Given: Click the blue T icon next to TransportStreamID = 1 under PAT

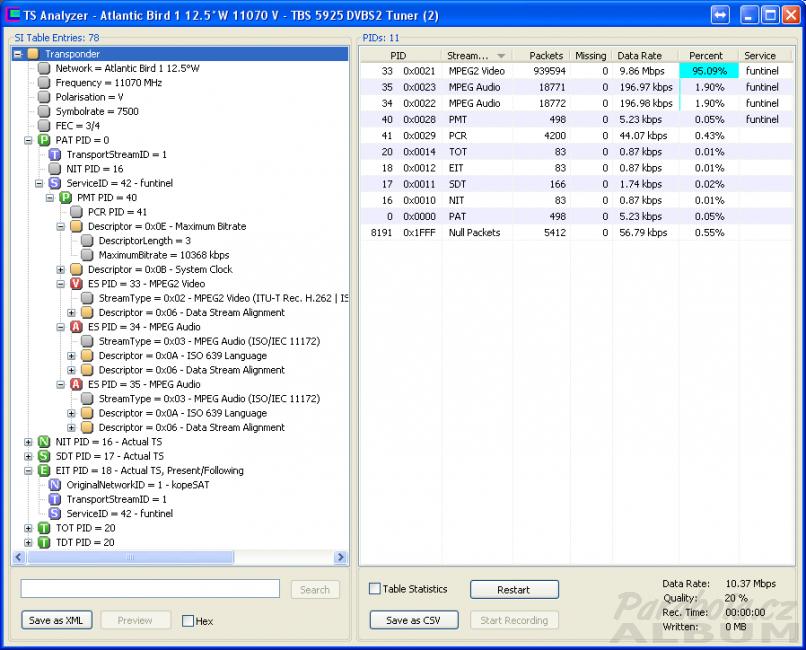Looking at the screenshot, I should pos(54,155).
